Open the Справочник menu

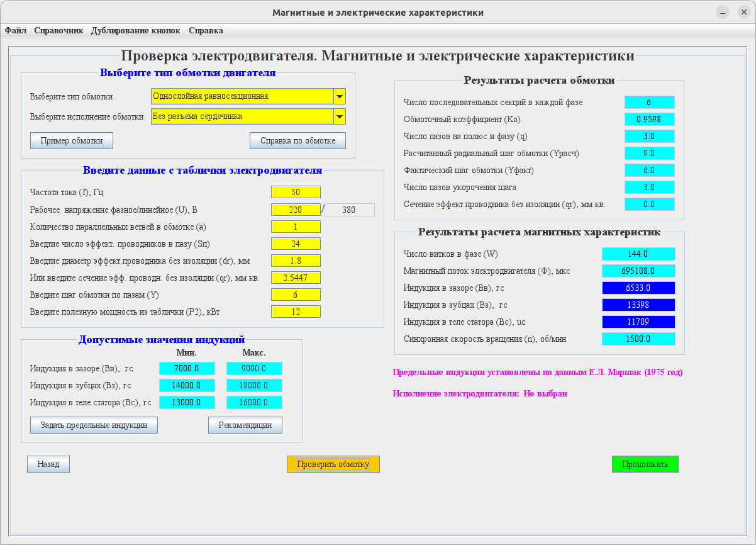pyautogui.click(x=58, y=30)
